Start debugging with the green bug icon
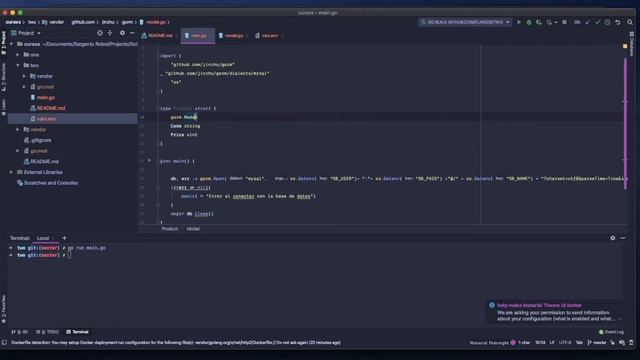 (x=529, y=22)
